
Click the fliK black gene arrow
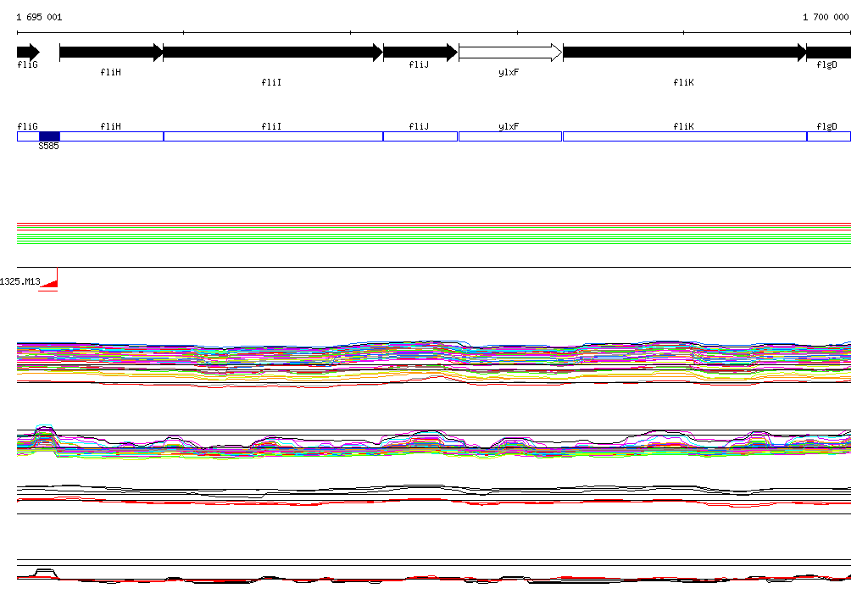coord(685,53)
